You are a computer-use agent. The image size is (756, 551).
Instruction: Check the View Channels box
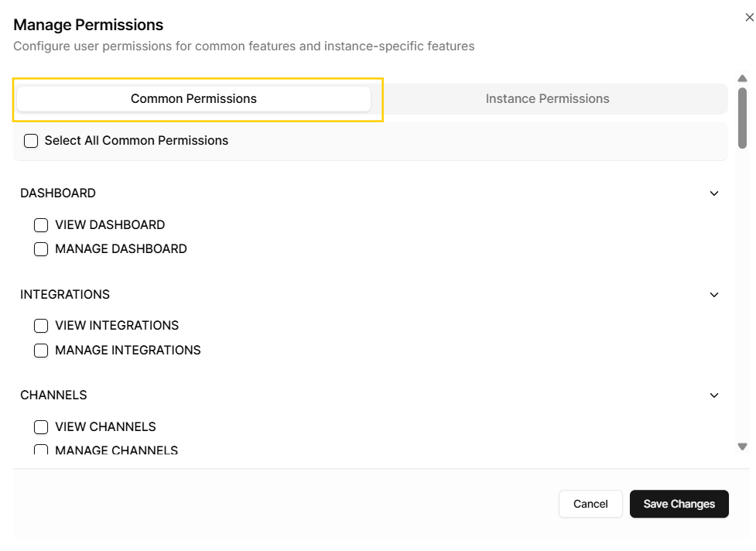coord(41,427)
